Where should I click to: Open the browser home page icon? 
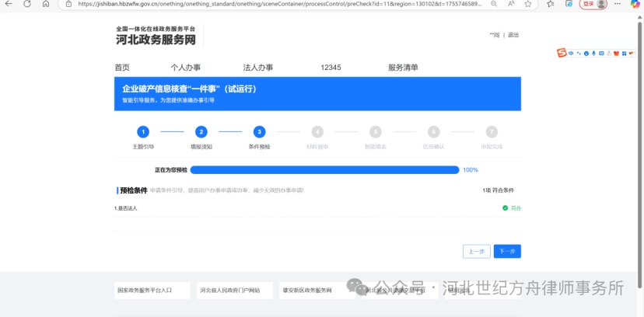[x=46, y=4]
